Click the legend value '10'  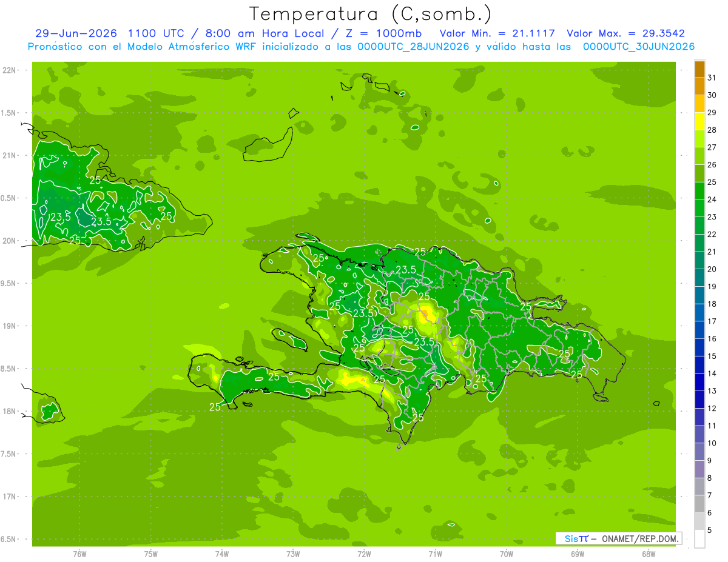coord(712,443)
